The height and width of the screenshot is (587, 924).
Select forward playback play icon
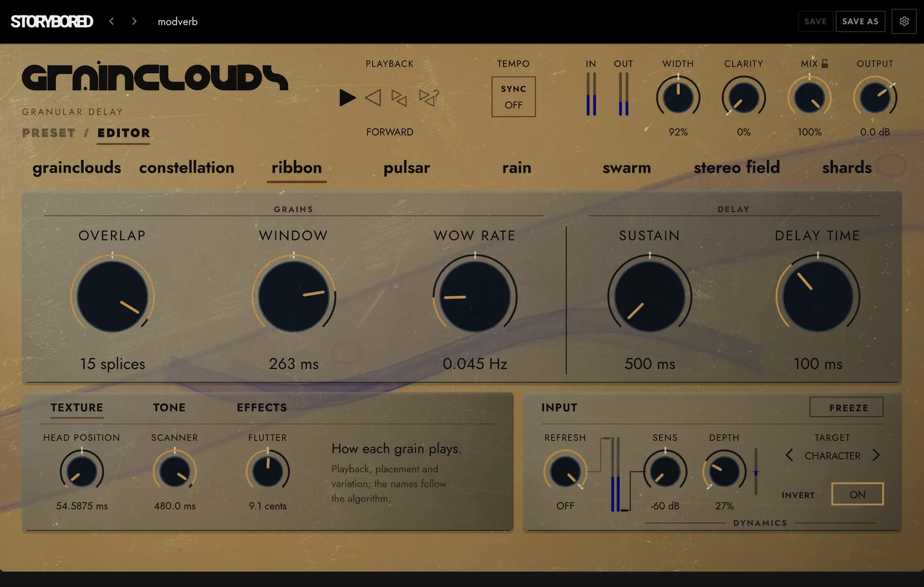pos(347,98)
